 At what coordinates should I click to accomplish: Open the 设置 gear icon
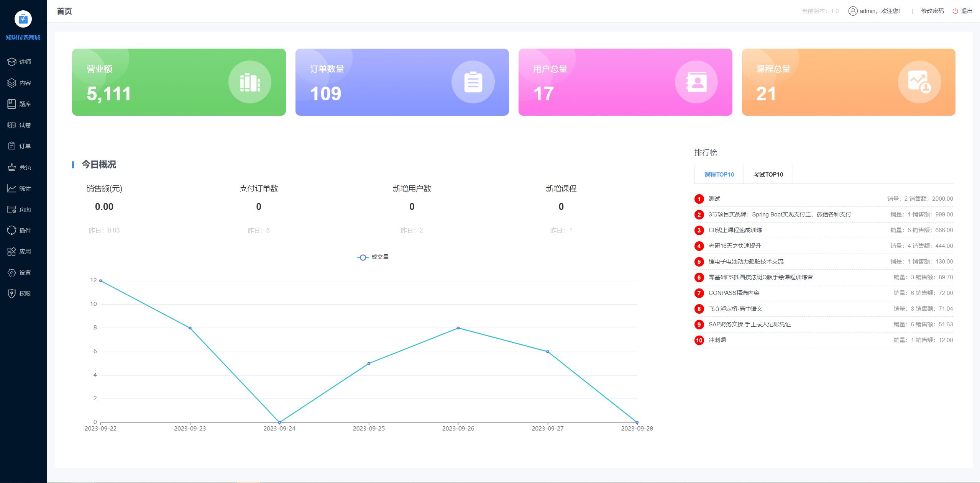(x=11, y=272)
